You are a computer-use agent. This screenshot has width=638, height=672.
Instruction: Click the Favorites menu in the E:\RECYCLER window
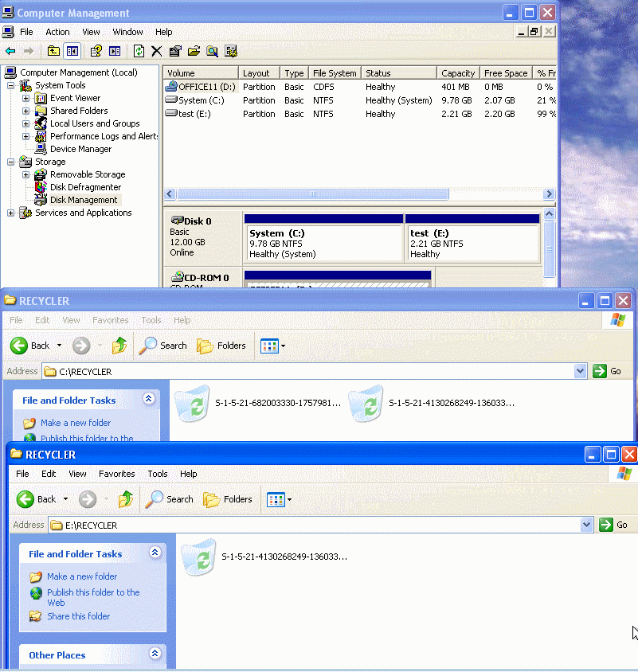116,474
